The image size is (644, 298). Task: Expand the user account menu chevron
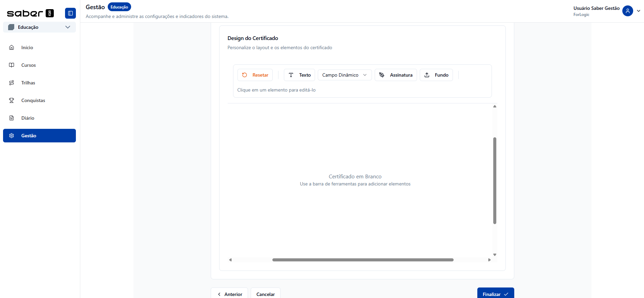(x=639, y=11)
